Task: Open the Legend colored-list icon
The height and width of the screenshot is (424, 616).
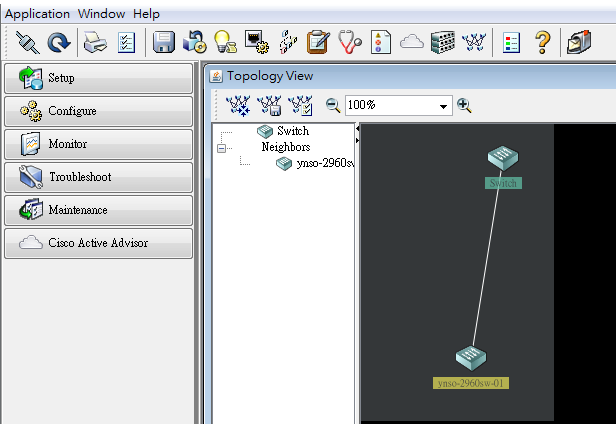Action: pos(511,42)
